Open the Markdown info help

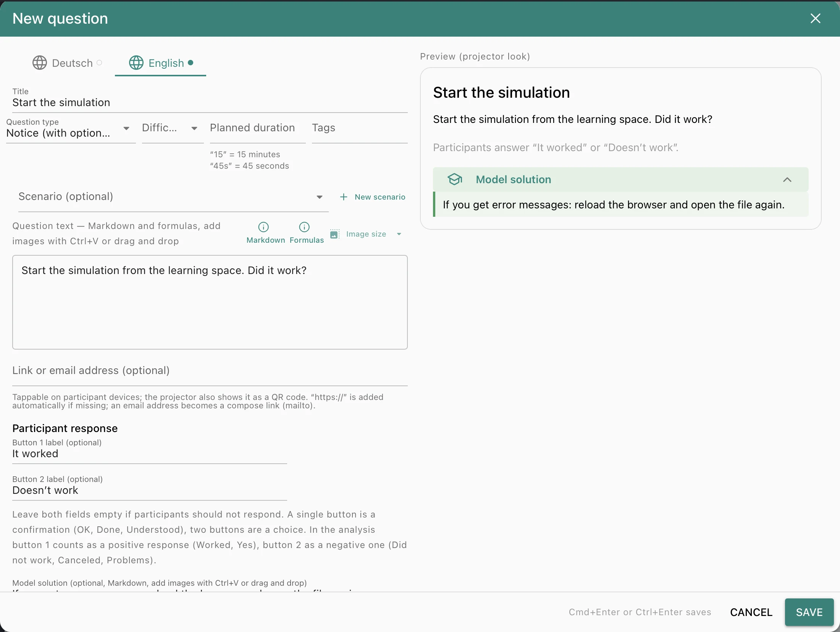tap(265, 233)
